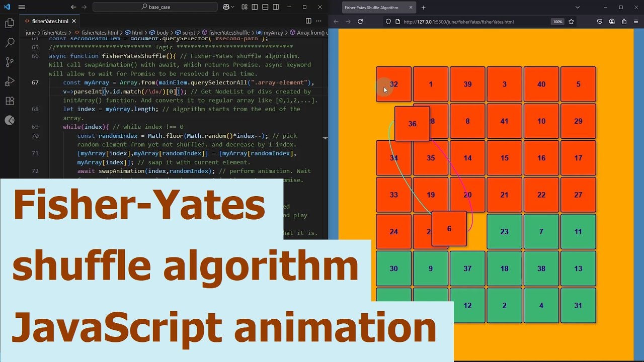Click the green tile numbered 18

504,268
